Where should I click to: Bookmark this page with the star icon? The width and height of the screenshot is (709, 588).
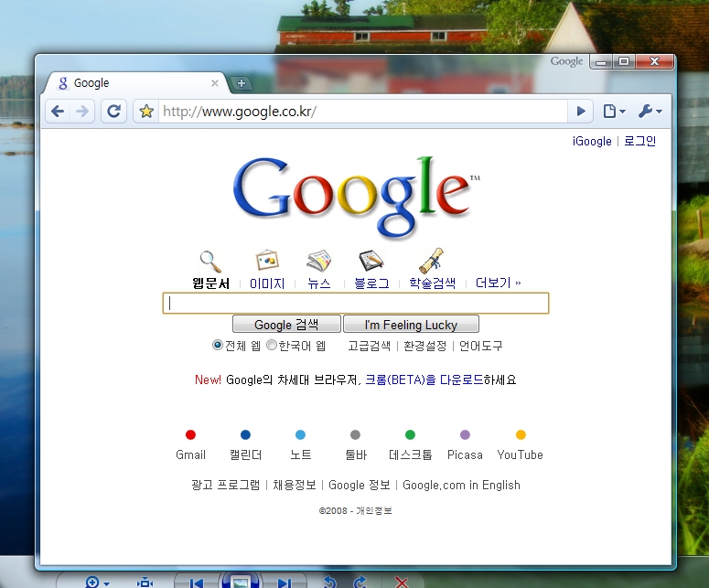(146, 112)
